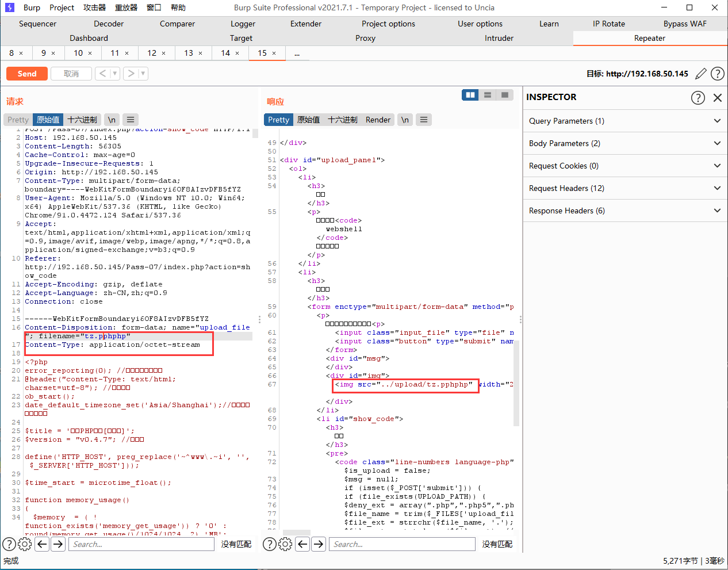Image resolution: width=728 pixels, height=570 pixels.
Task: Switch response view to 十六进制
Action: 343,120
